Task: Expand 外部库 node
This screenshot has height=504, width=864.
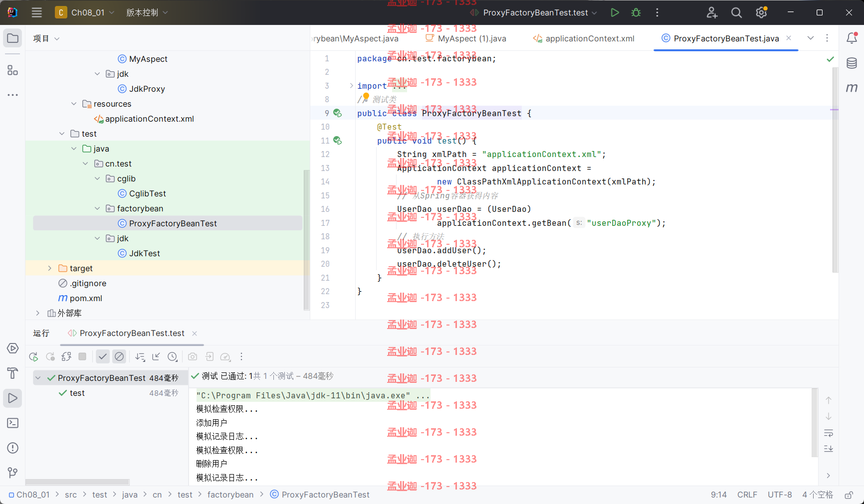Action: point(38,313)
